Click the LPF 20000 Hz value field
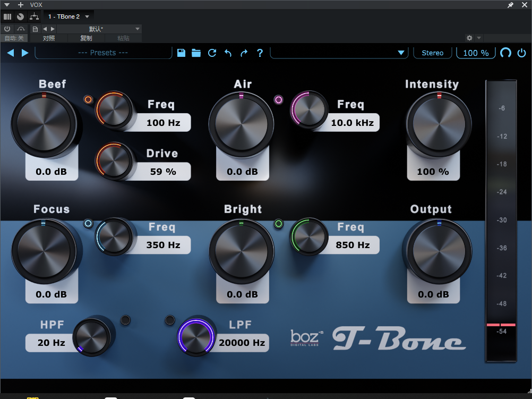The height and width of the screenshot is (399, 532). click(x=242, y=343)
